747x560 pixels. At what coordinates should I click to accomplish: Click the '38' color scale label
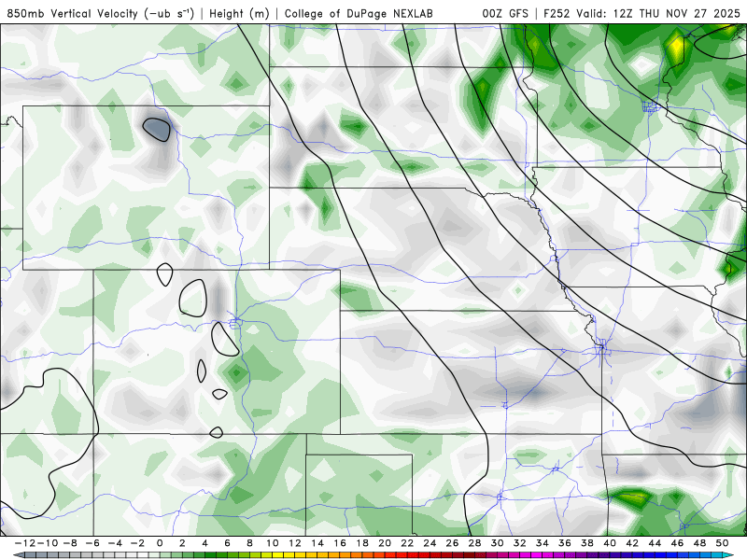tap(587, 543)
